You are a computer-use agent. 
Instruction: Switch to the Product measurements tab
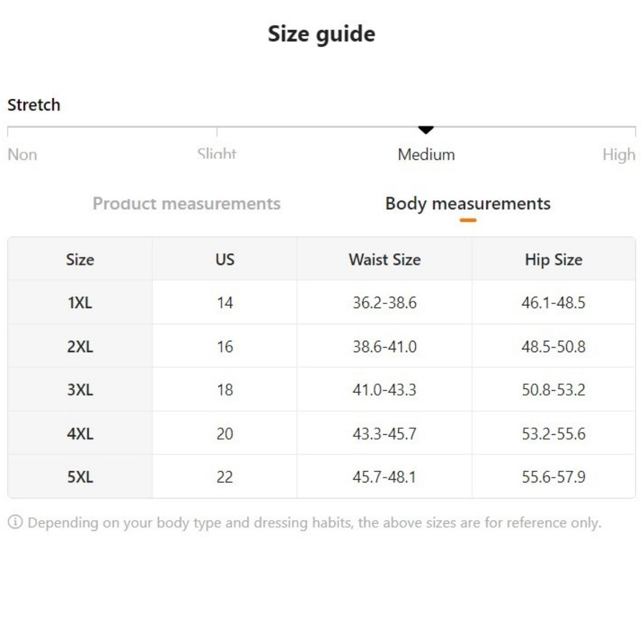[186, 204]
